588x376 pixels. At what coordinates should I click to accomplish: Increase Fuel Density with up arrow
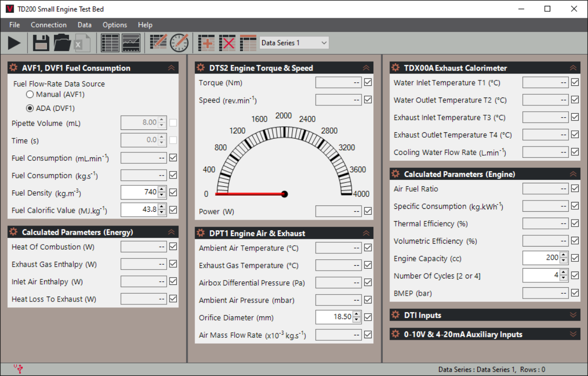pyautogui.click(x=162, y=189)
